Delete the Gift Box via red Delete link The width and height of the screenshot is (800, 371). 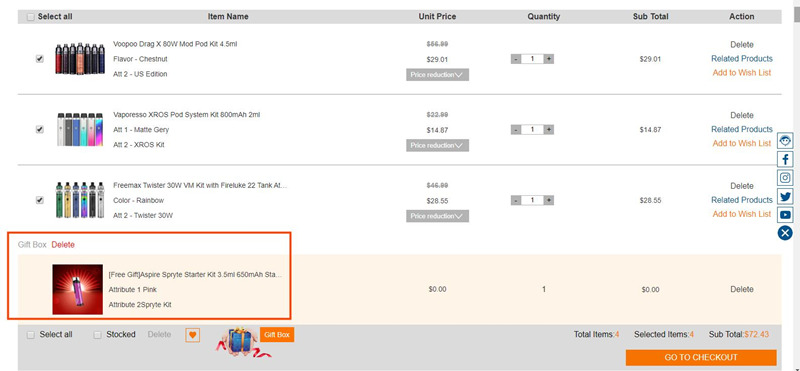[x=63, y=245]
